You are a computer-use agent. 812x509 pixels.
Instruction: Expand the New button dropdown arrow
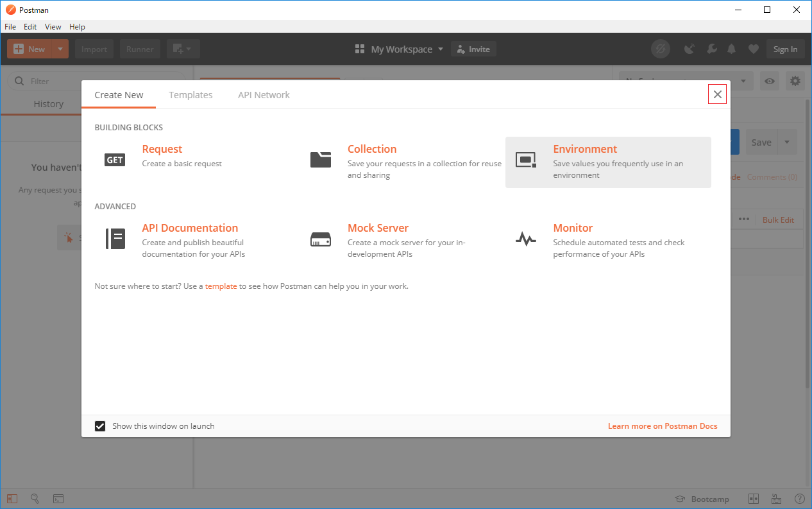(x=60, y=49)
